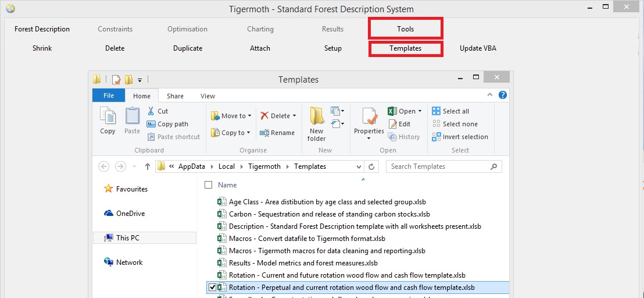Click Edit in the Open group
The width and height of the screenshot is (644, 298).
pos(399,124)
